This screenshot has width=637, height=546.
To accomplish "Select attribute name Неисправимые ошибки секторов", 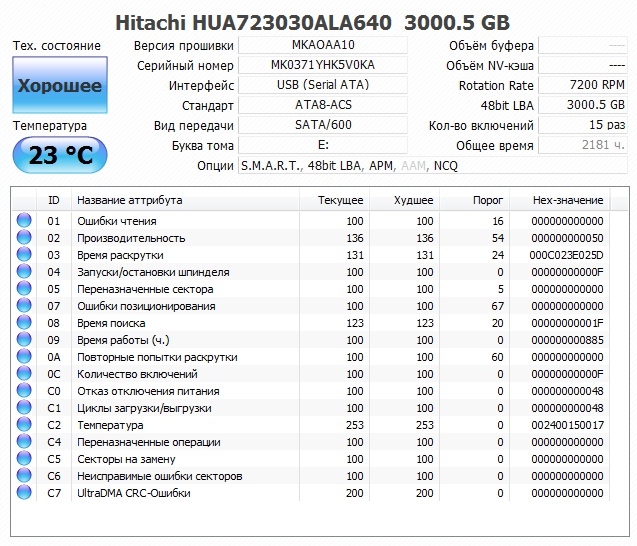I will 160,476.
